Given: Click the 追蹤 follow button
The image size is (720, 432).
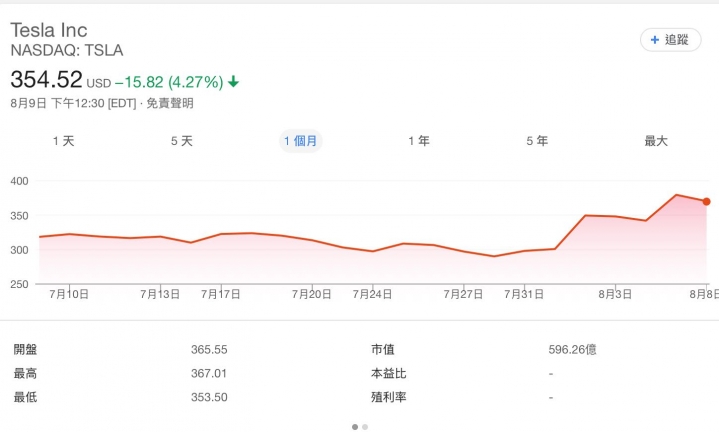Looking at the screenshot, I should (x=670, y=40).
